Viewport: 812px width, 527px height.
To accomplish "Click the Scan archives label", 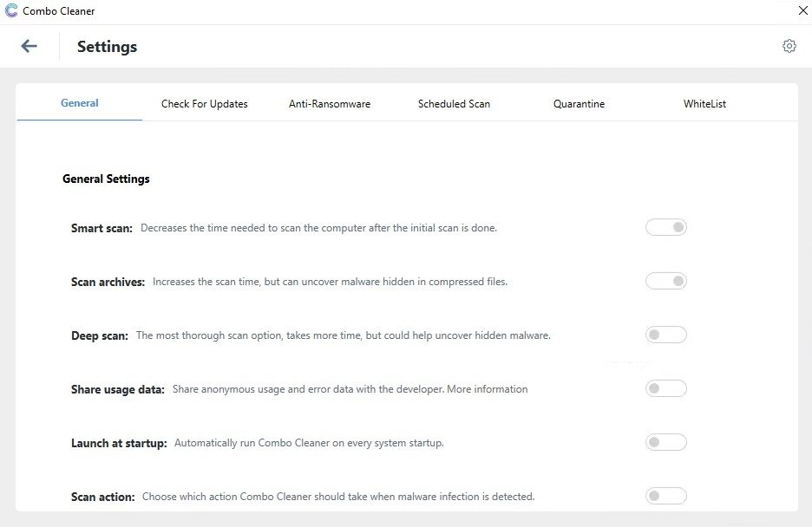I will (108, 282).
